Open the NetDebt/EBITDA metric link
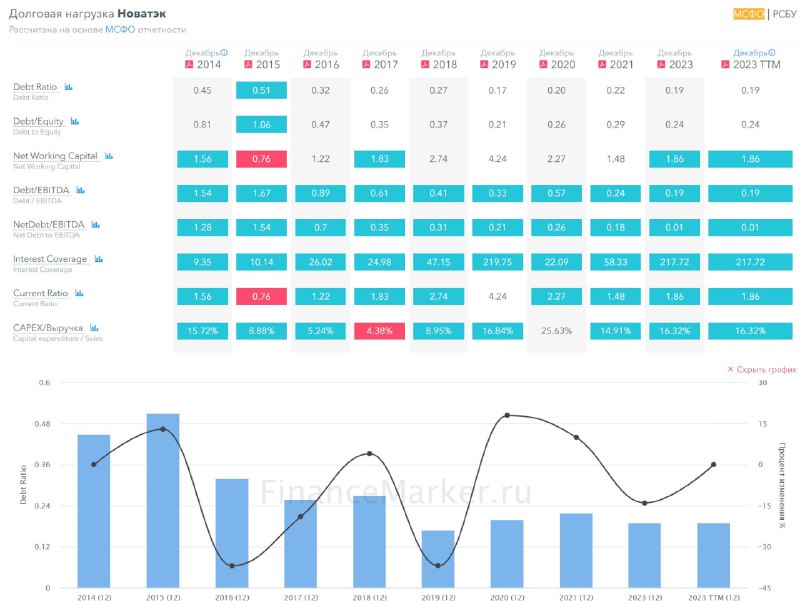Viewport: 800px width, 601px height. click(49, 224)
